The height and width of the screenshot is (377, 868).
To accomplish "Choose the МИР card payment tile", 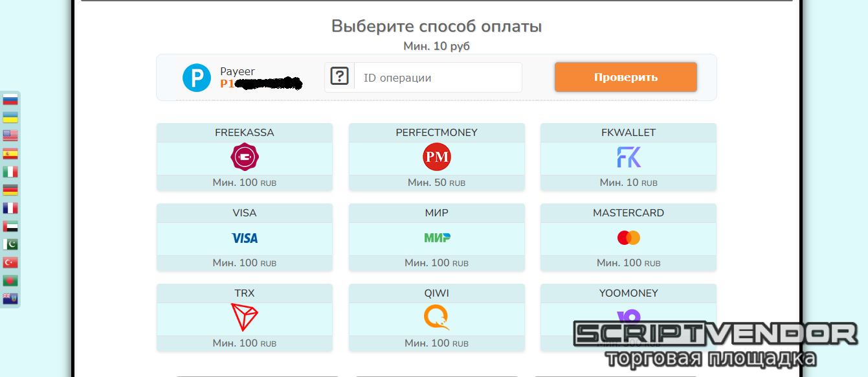I will click(437, 237).
